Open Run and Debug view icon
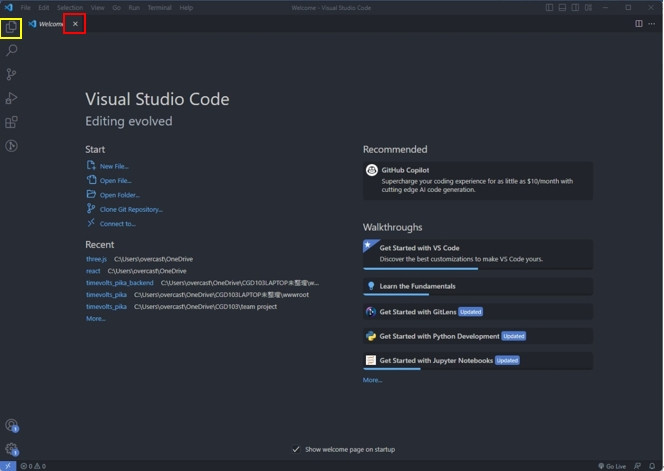This screenshot has width=664, height=471. 12,98
